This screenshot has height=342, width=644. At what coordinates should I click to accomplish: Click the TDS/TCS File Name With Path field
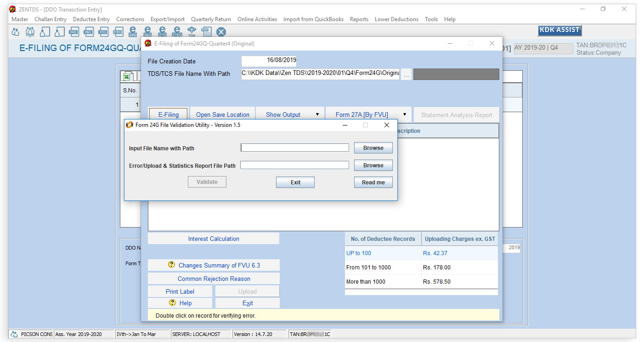click(321, 74)
